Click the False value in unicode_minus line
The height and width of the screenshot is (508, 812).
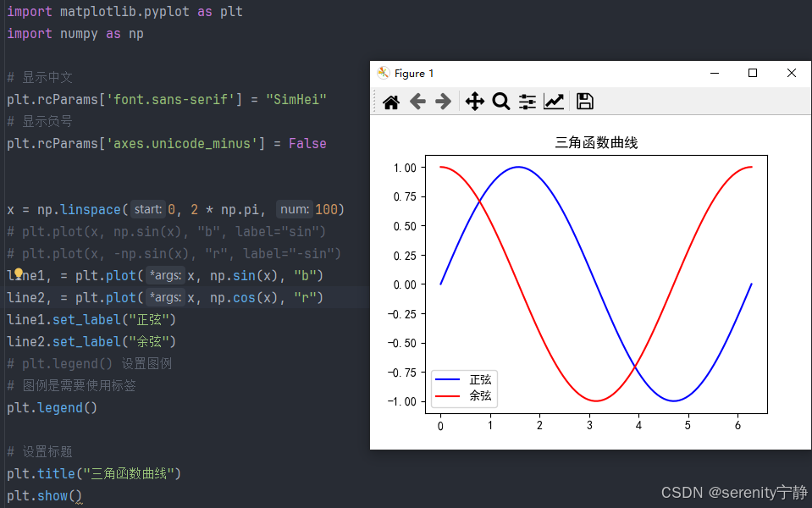click(307, 143)
